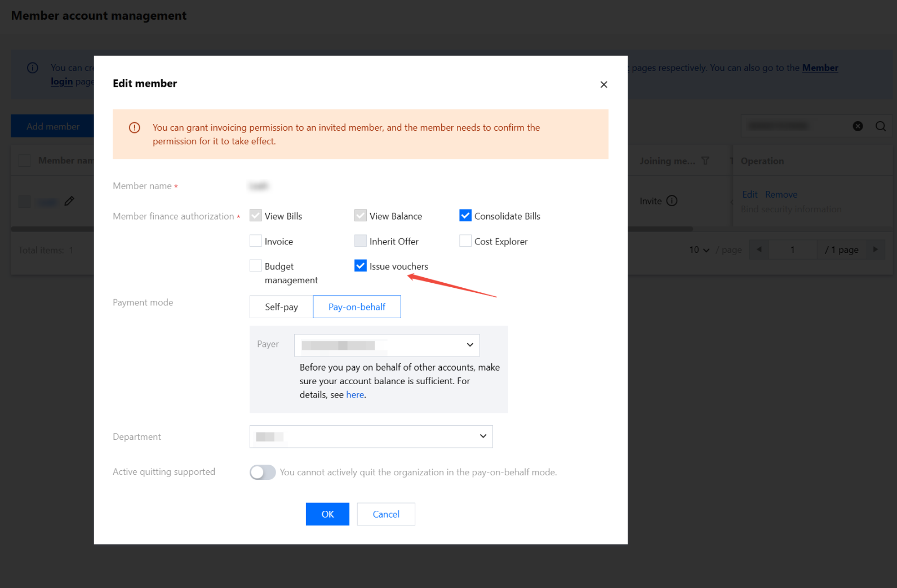Expand the Department dropdown
Viewport: 897px width, 588px height.
pos(371,436)
